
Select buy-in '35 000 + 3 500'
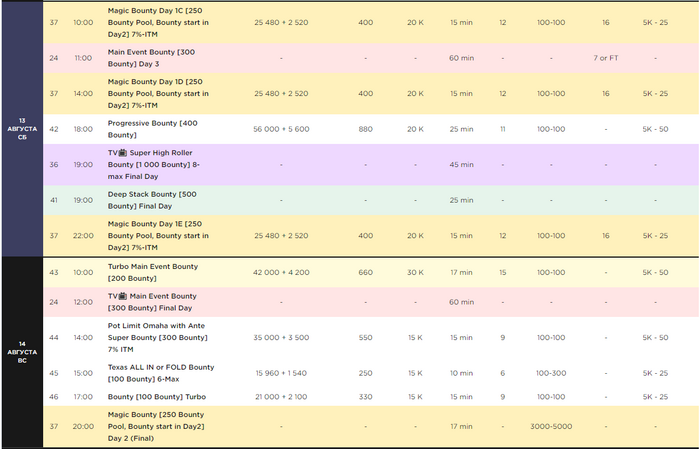[x=281, y=337]
